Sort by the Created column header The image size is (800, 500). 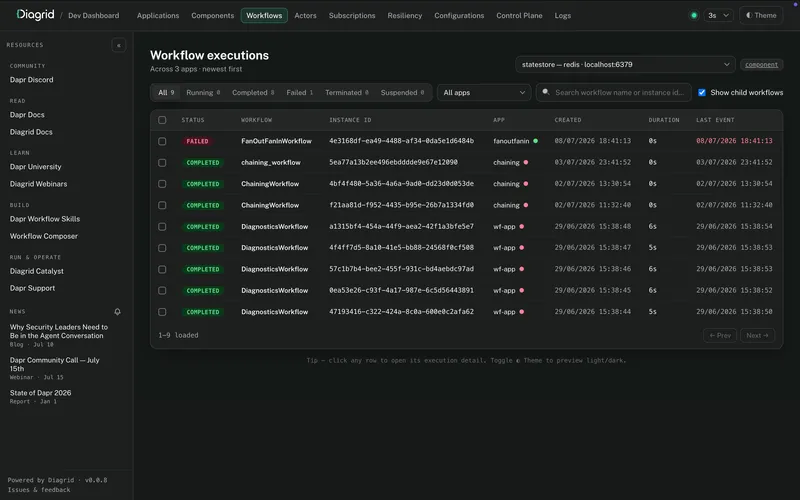point(568,120)
